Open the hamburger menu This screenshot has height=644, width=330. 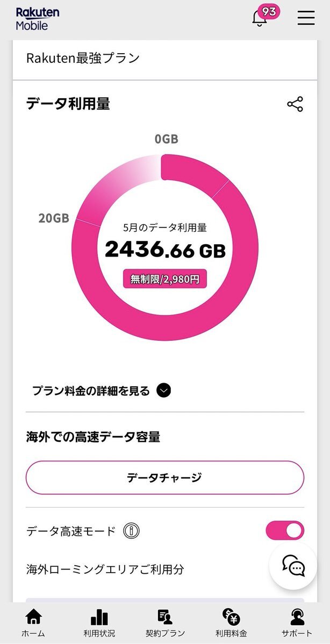306,17
